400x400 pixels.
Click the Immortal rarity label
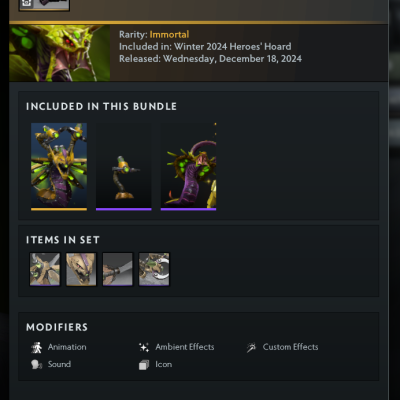(169, 34)
